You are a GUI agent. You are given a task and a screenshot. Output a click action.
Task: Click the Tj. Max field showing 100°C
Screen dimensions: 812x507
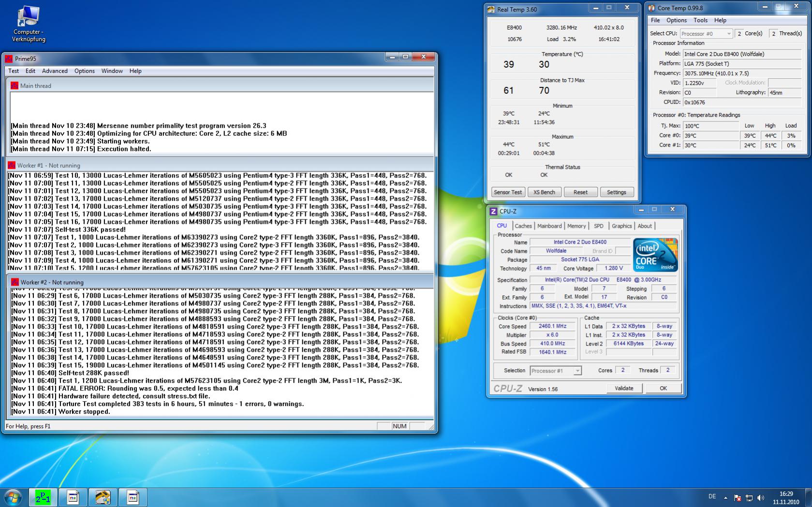point(711,126)
